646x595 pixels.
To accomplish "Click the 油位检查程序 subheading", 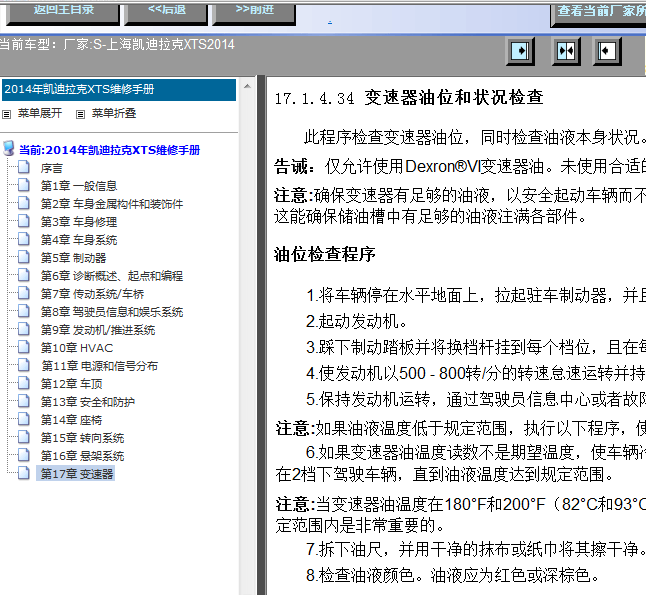I will click(x=325, y=254).
